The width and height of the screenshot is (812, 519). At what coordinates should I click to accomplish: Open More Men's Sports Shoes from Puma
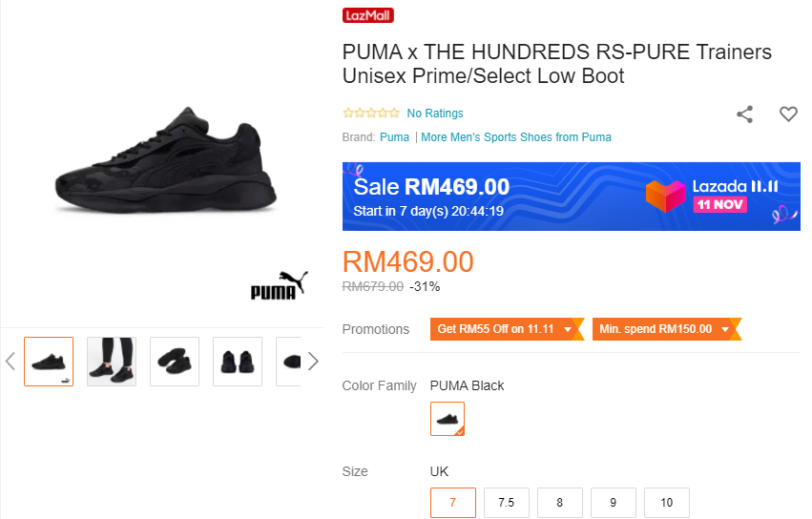[x=516, y=137]
